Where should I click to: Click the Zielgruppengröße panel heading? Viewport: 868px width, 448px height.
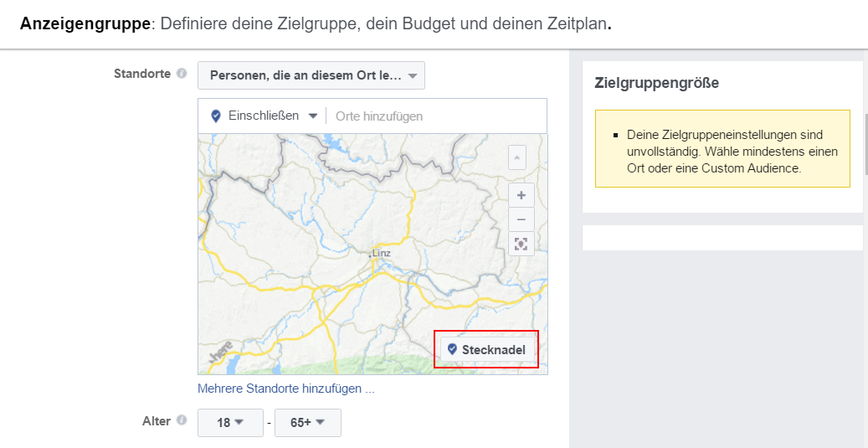(x=656, y=83)
